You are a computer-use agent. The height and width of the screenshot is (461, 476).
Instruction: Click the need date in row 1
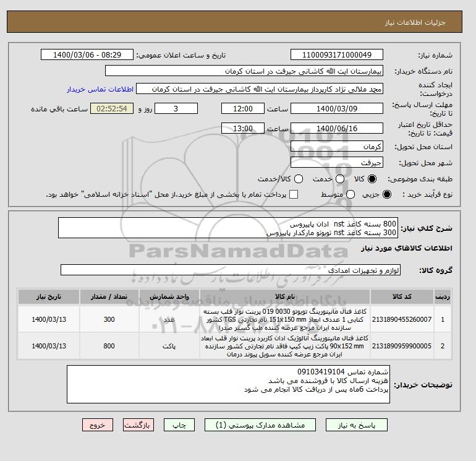[x=49, y=319]
